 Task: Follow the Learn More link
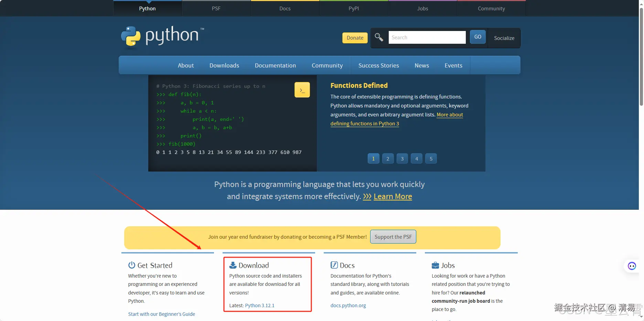pos(393,196)
